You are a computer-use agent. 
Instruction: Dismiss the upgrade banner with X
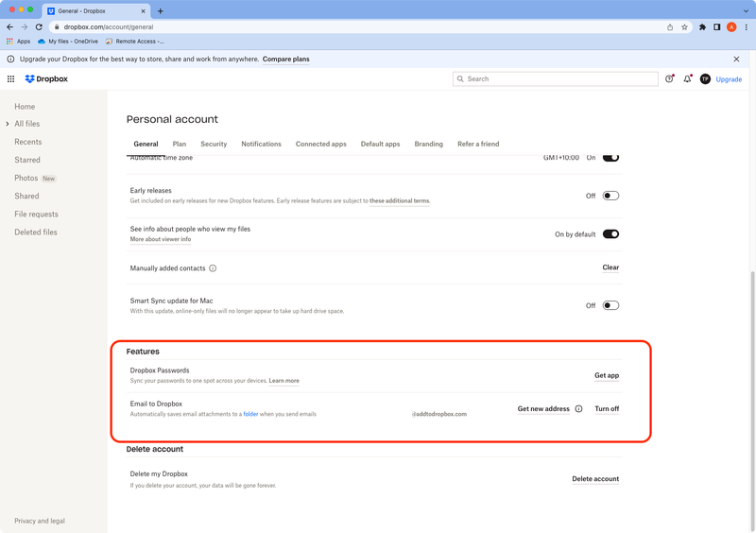point(736,59)
